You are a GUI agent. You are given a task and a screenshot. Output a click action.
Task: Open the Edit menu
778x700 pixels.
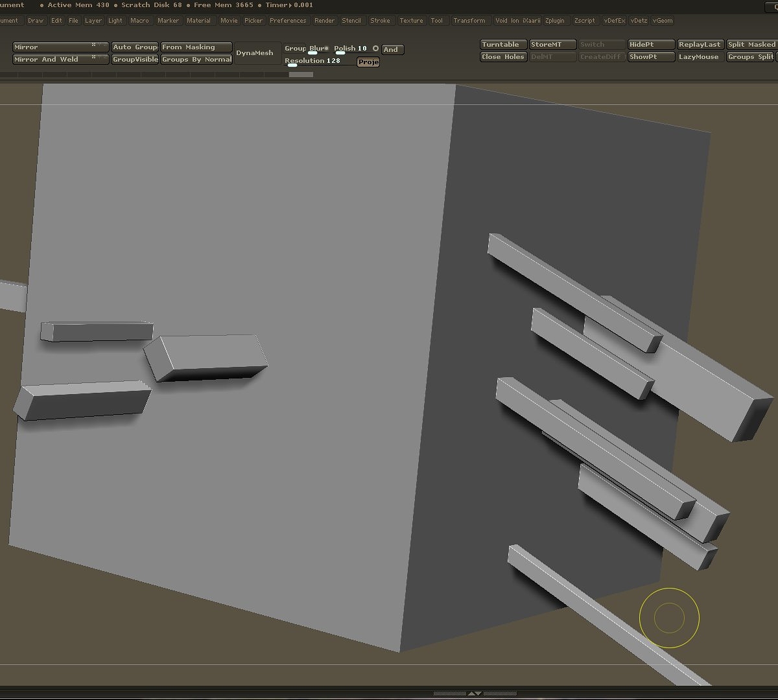click(57, 21)
